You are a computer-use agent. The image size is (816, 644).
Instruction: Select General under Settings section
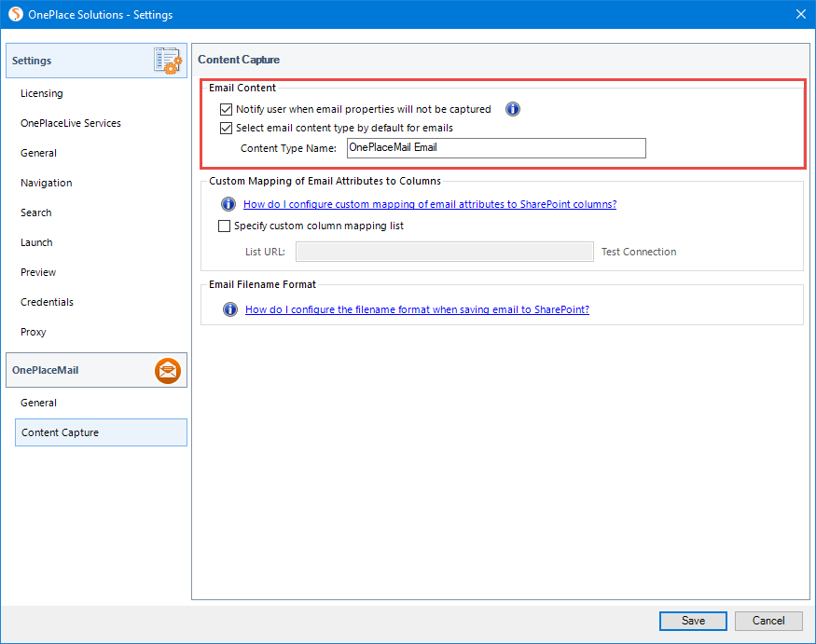point(38,153)
